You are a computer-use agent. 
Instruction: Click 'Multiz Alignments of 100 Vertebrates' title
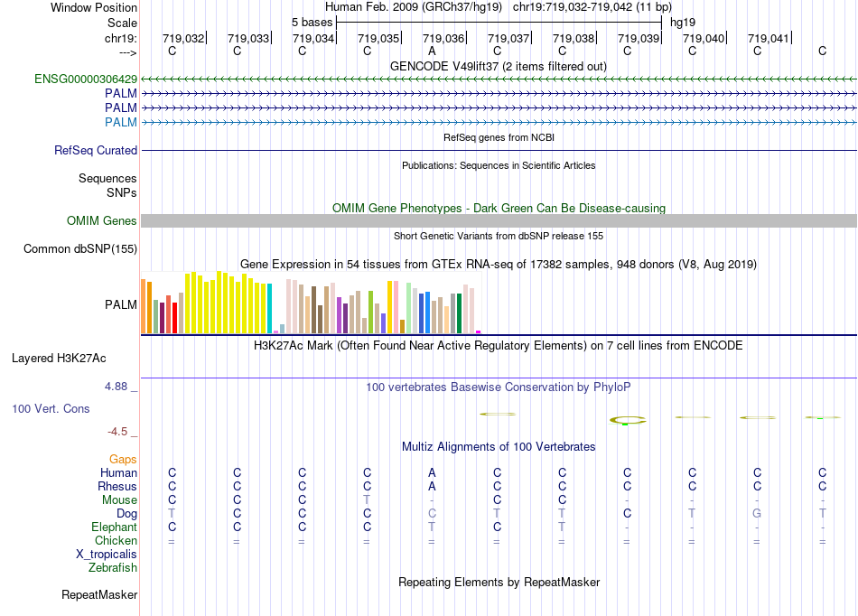point(499,446)
